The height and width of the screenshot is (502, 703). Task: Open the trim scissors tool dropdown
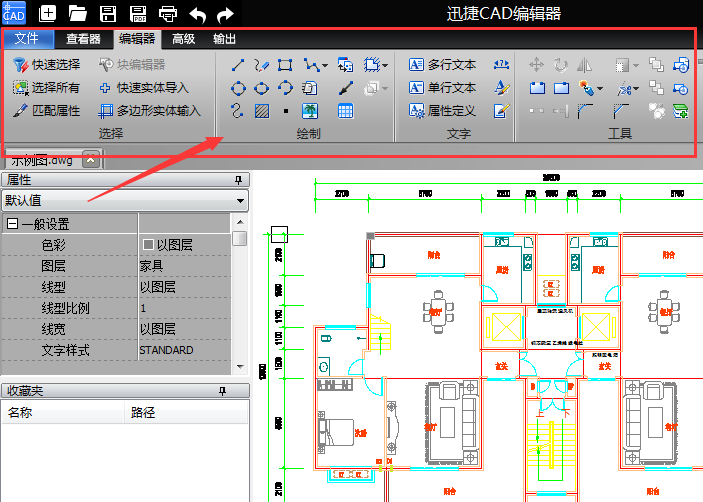coord(636,89)
